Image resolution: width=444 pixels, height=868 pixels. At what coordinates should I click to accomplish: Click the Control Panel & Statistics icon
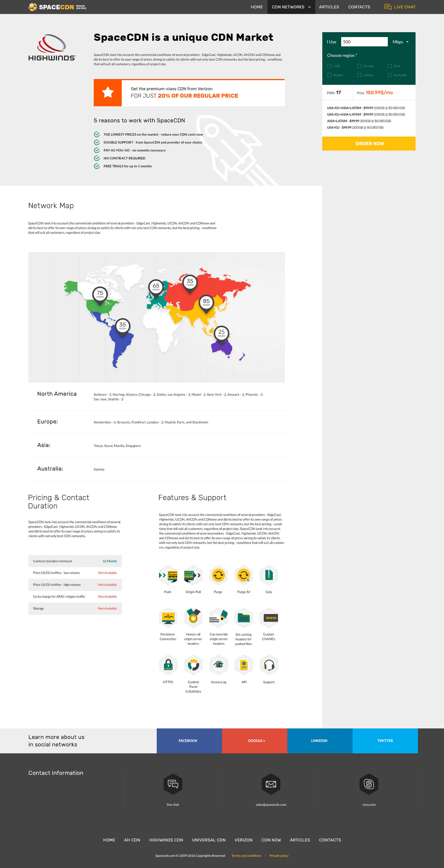click(x=193, y=665)
